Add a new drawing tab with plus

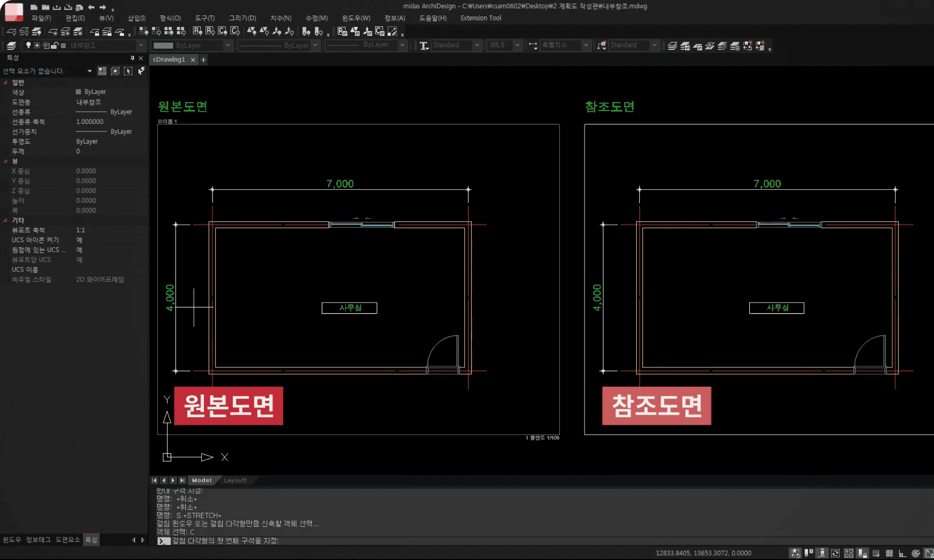203,60
